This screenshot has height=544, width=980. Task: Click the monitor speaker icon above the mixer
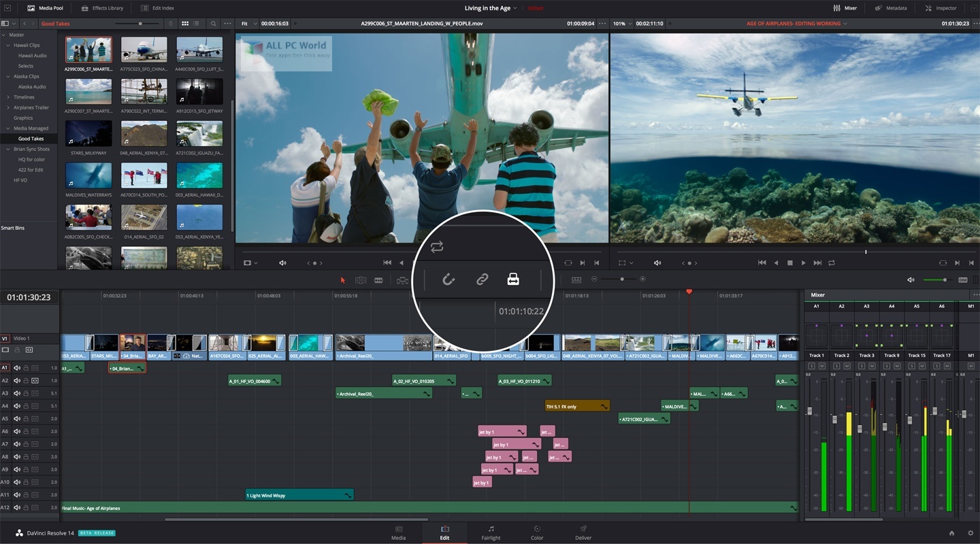point(911,279)
